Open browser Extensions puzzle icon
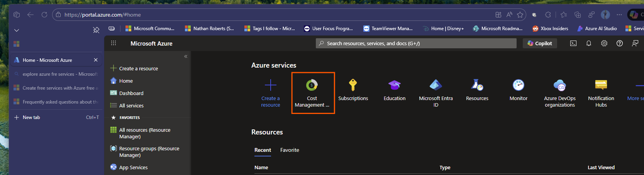This screenshot has height=175, width=644. pos(548,15)
